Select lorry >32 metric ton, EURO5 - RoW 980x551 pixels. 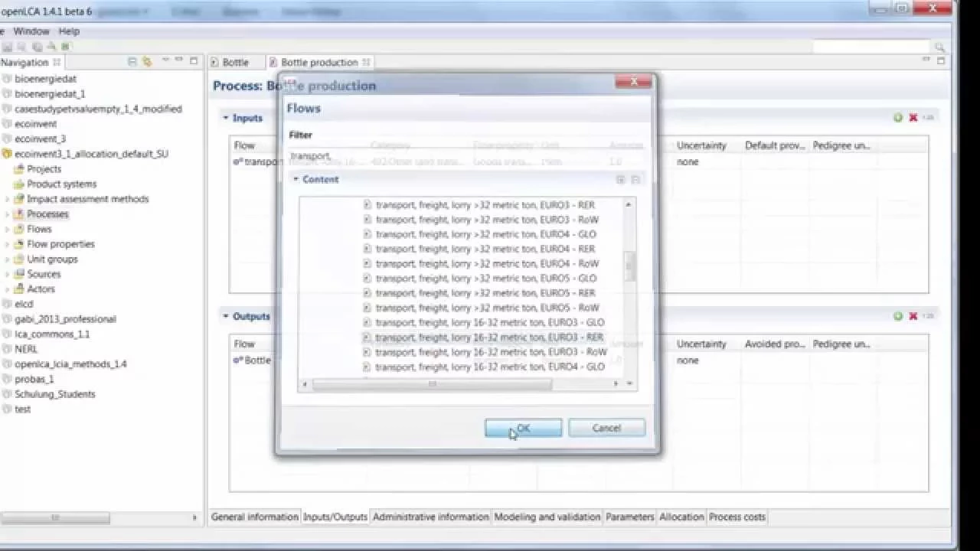(488, 308)
